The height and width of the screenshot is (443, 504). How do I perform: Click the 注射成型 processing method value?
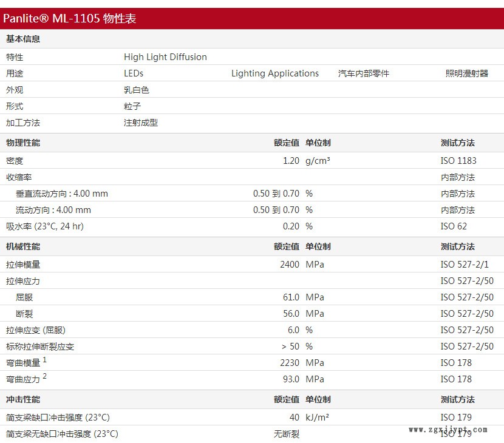pyautogui.click(x=141, y=123)
